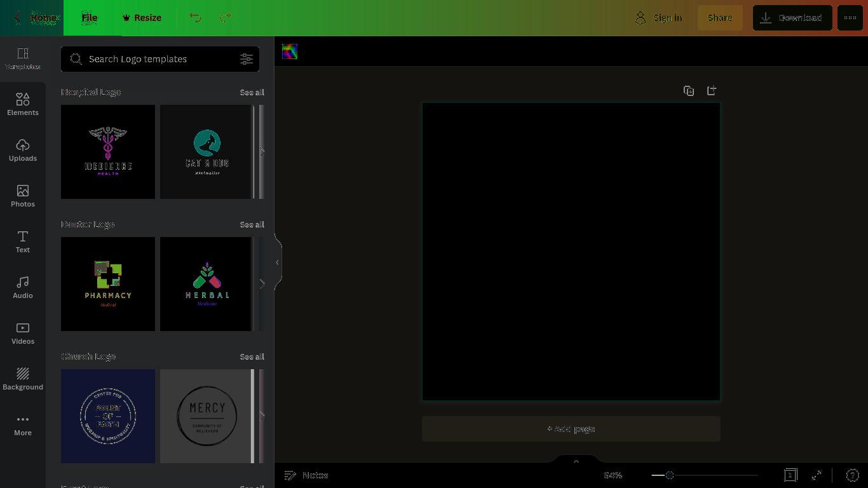Select the Medicine Health logo template
Screen dimensions: 868x488
tap(108, 152)
